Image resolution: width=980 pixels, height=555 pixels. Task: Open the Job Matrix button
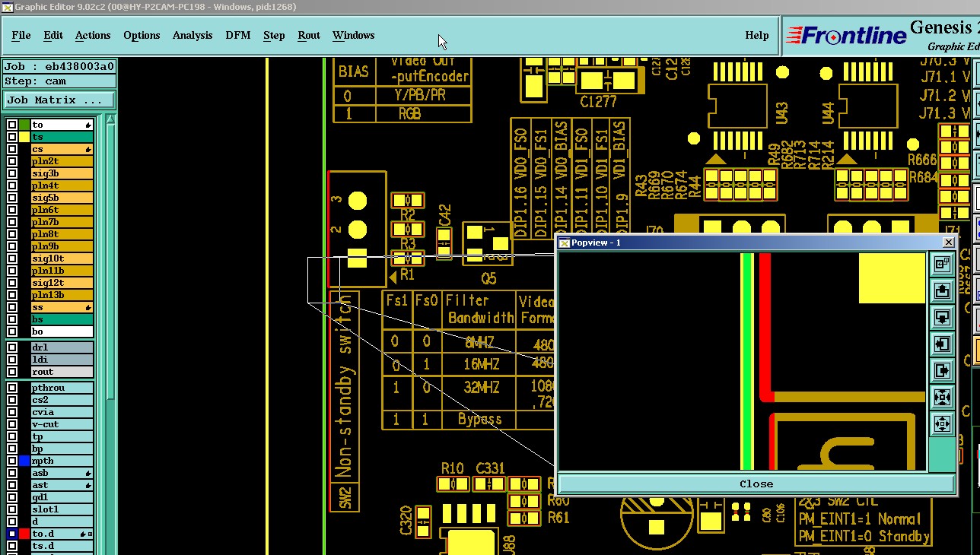point(59,100)
